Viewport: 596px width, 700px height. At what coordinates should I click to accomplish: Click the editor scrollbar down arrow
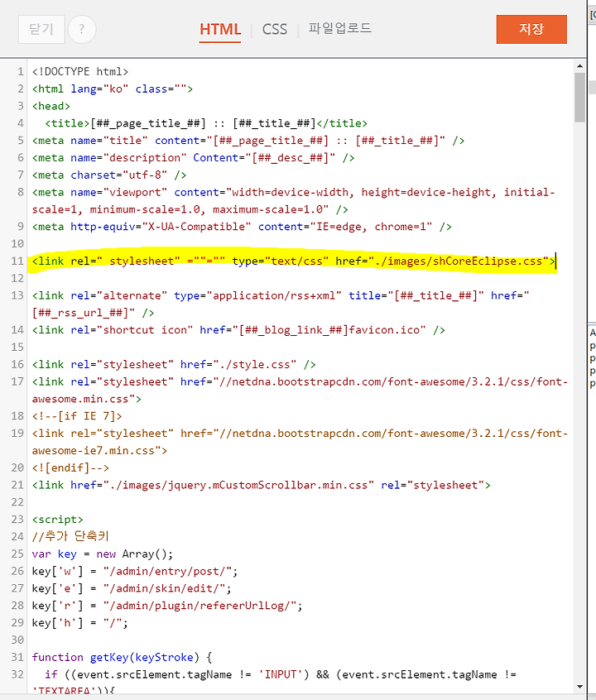(580, 687)
